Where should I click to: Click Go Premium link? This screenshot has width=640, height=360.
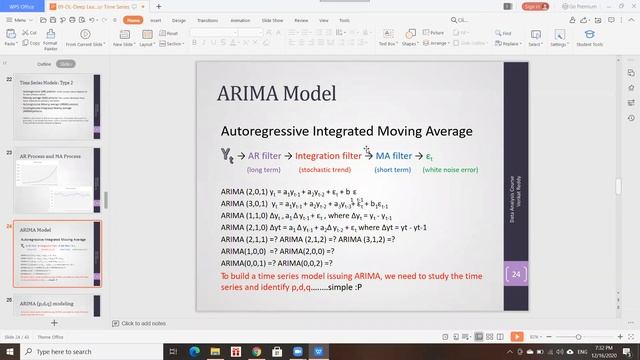point(579,7)
